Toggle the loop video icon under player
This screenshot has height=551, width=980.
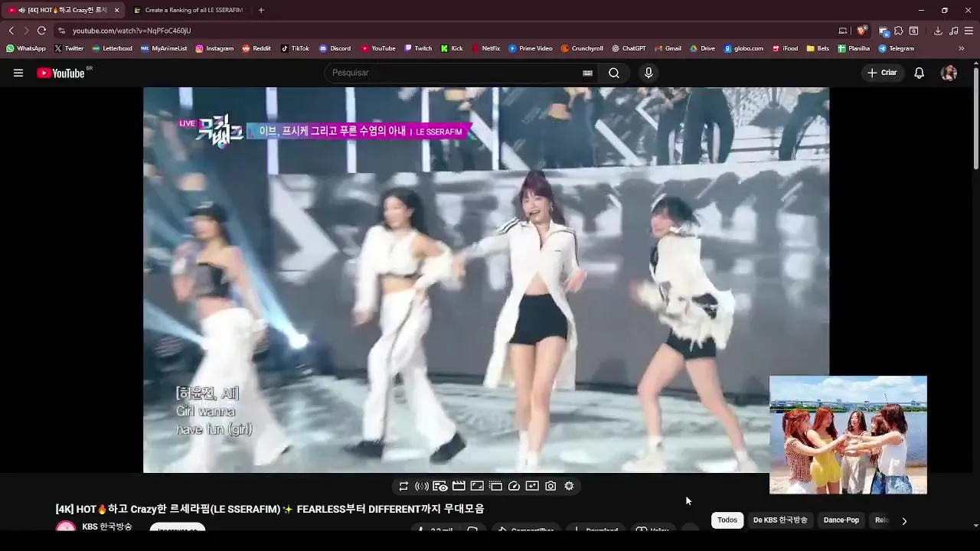tap(403, 486)
